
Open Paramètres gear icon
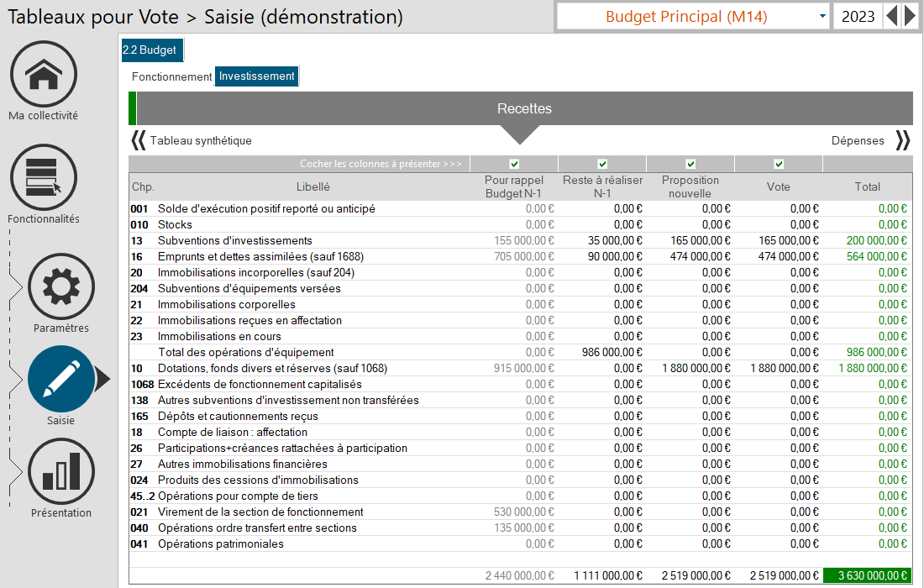61,286
